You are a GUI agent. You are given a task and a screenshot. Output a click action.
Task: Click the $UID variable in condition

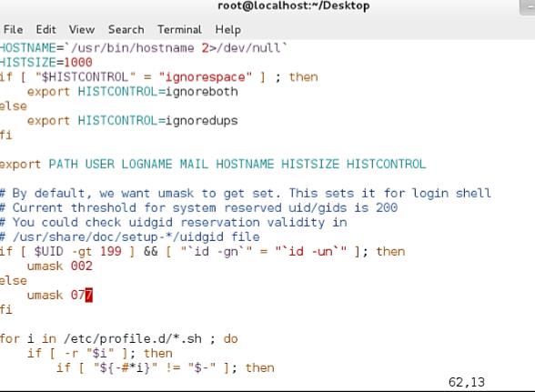click(49, 251)
